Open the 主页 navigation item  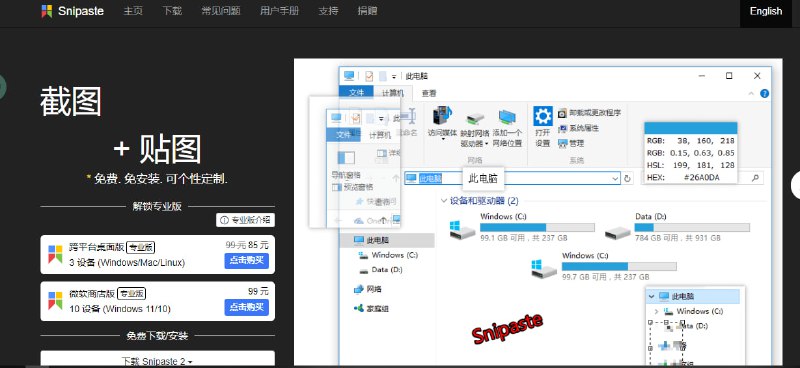(133, 11)
